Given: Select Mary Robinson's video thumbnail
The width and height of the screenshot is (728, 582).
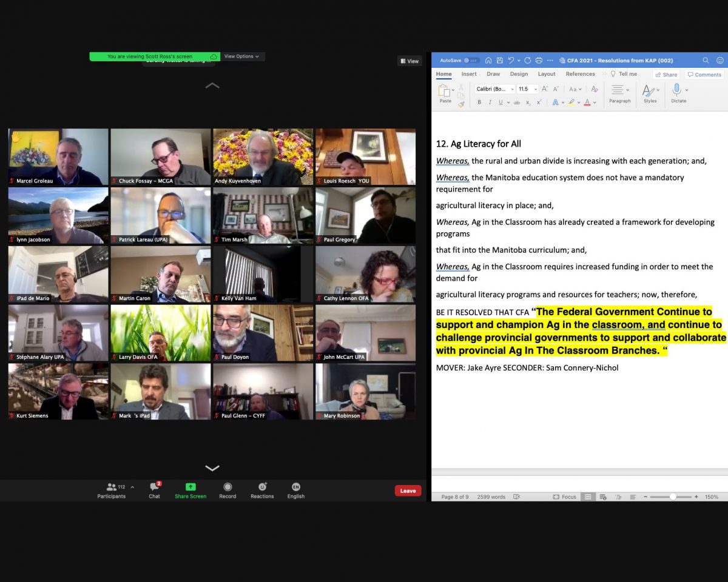Looking at the screenshot, I should (x=365, y=391).
